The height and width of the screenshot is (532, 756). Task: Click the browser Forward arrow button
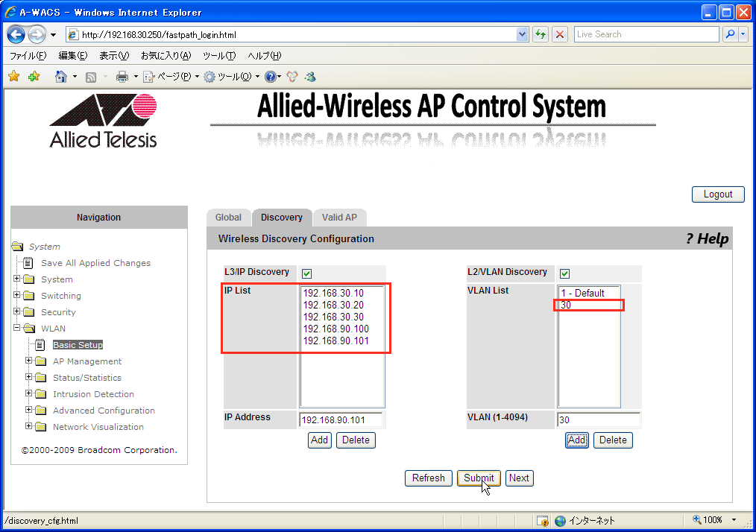[37, 35]
